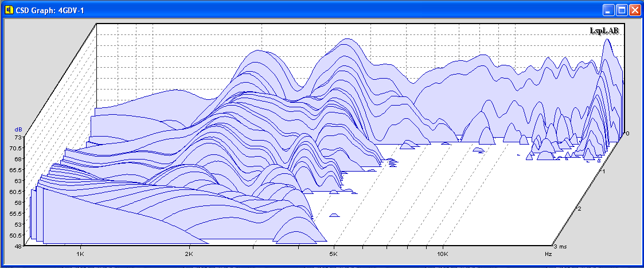Close the CSD Graph 4GDV-1 window
Screen dimensions: 644x268
pos(635,10)
